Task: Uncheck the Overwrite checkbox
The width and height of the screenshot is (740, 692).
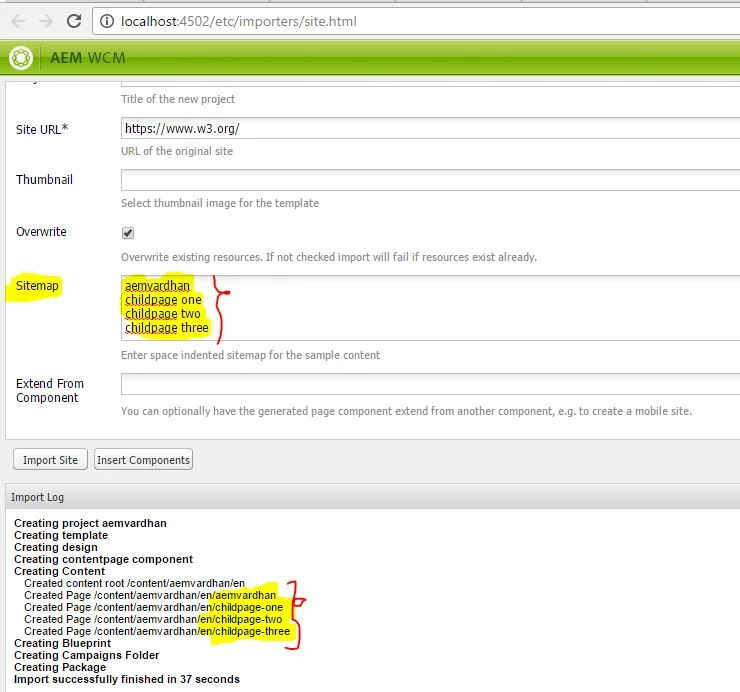Action: tap(128, 233)
